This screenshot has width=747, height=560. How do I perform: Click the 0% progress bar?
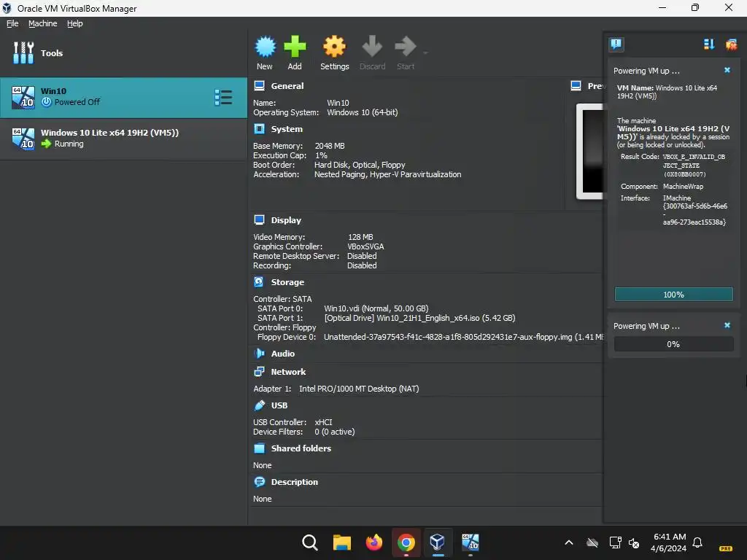coord(673,344)
